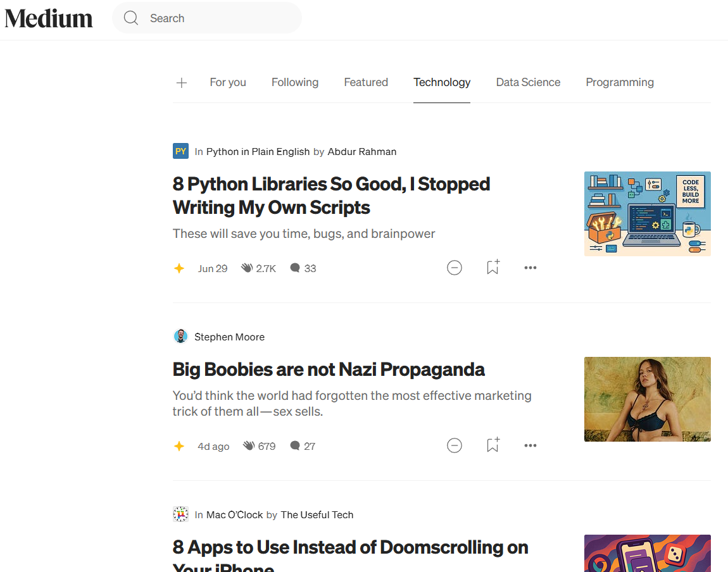
Task: Select the Technology tab
Action: tap(442, 82)
